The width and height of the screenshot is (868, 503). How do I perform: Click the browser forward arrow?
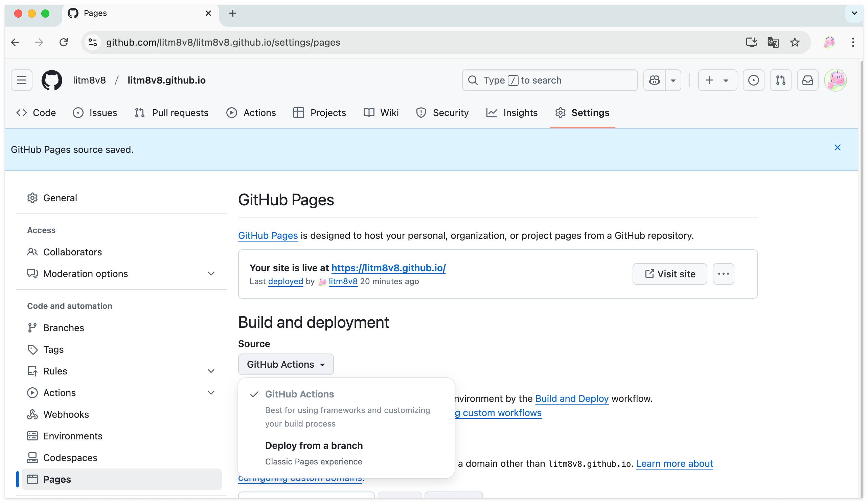pos(39,42)
